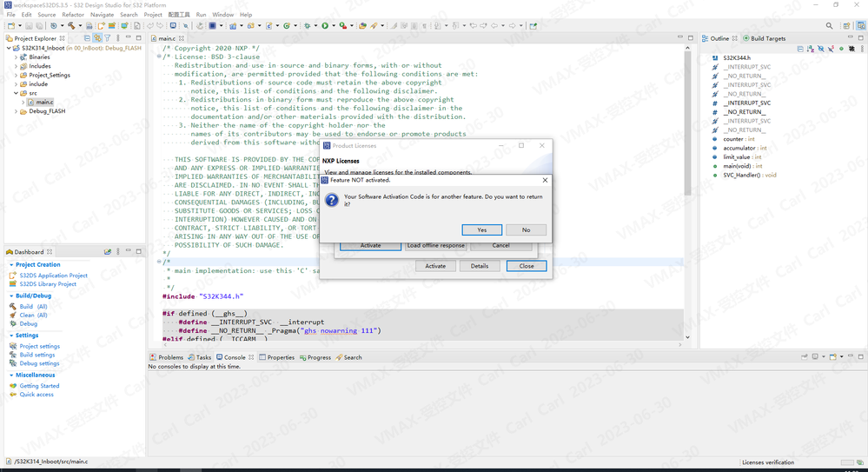The image size is (868, 472).
Task: Click Details in Product Licenses window
Action: [x=480, y=266]
